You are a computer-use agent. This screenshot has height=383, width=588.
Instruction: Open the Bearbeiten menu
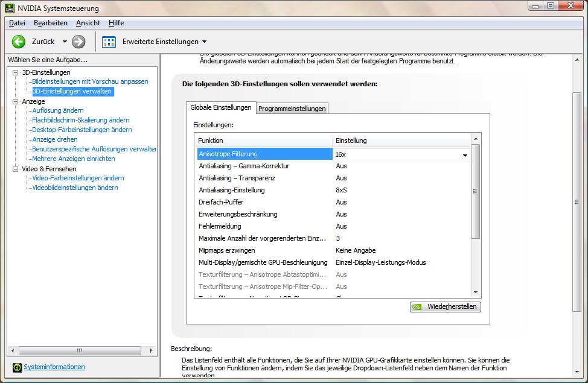coord(51,23)
